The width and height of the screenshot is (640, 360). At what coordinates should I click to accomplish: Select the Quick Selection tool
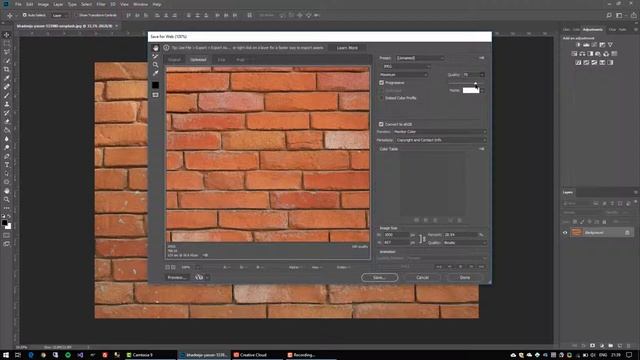click(7, 61)
